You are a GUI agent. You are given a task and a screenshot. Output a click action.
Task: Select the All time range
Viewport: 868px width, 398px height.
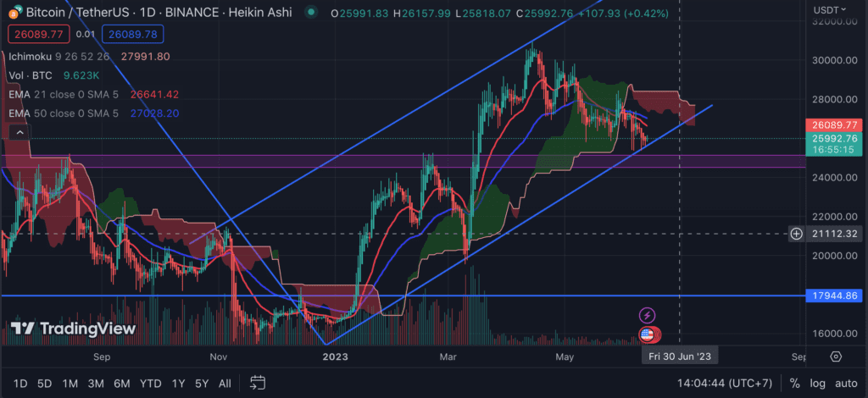(225, 383)
